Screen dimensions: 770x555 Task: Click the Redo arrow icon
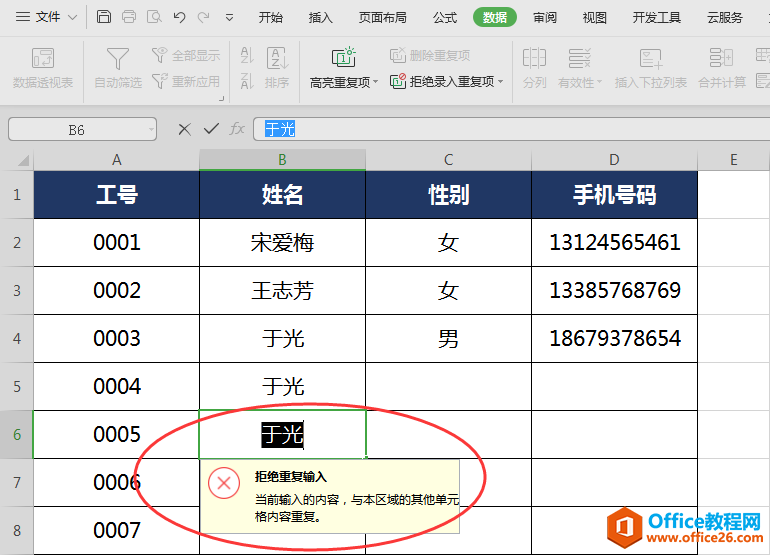point(204,17)
